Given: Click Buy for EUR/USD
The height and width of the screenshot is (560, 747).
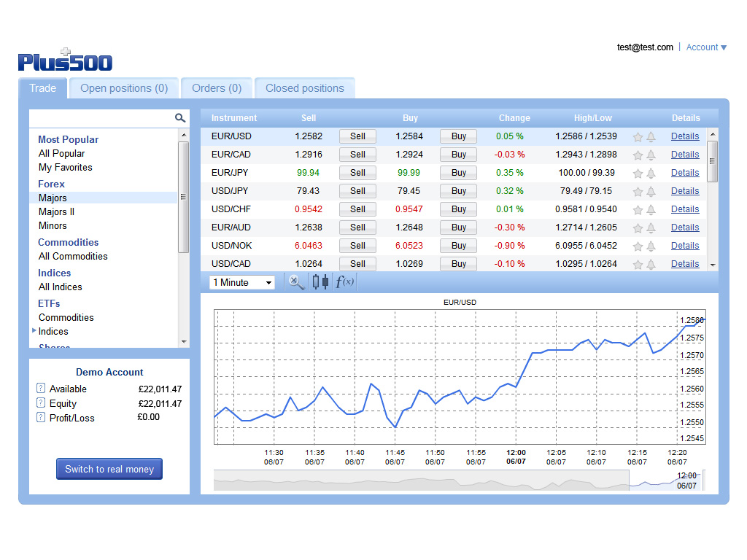Looking at the screenshot, I should pos(458,136).
